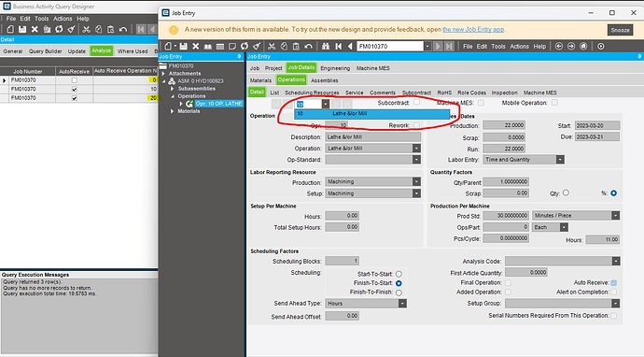Screen dimensions: 644x357
Task: Select Start-To-Start scheduling radio button
Action: [399, 274]
